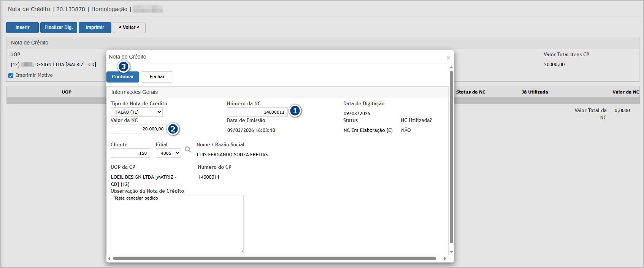Click the client search magnifier icon
644x268 pixels.
[188, 149]
